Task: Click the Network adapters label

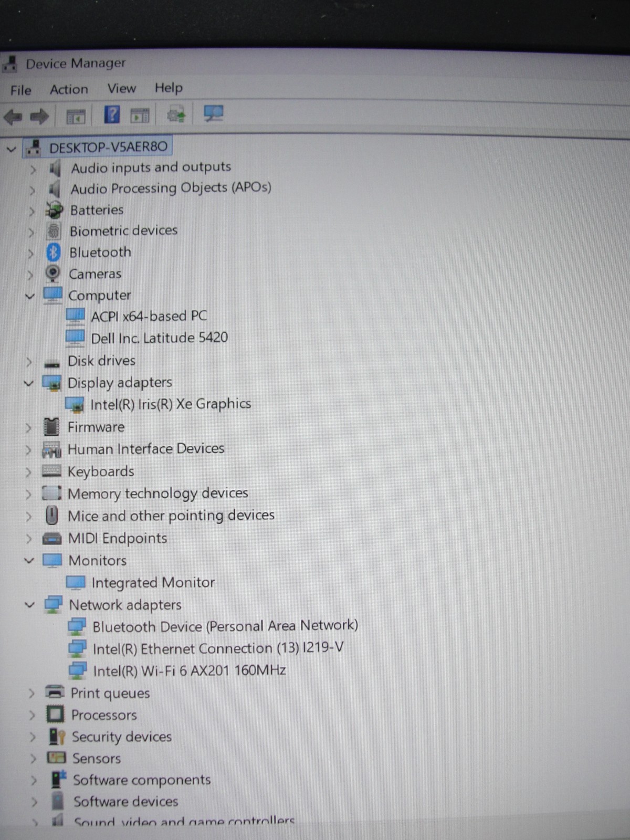Action: point(125,605)
